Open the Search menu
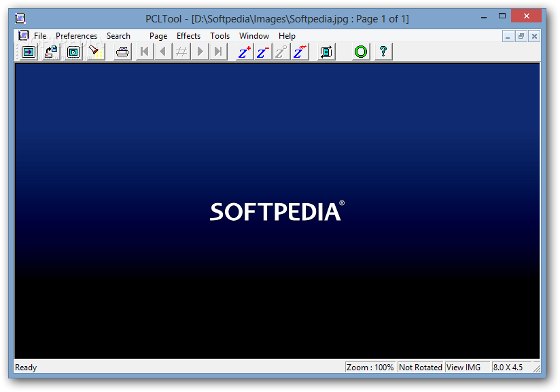This screenshot has width=560, height=392. 118,36
